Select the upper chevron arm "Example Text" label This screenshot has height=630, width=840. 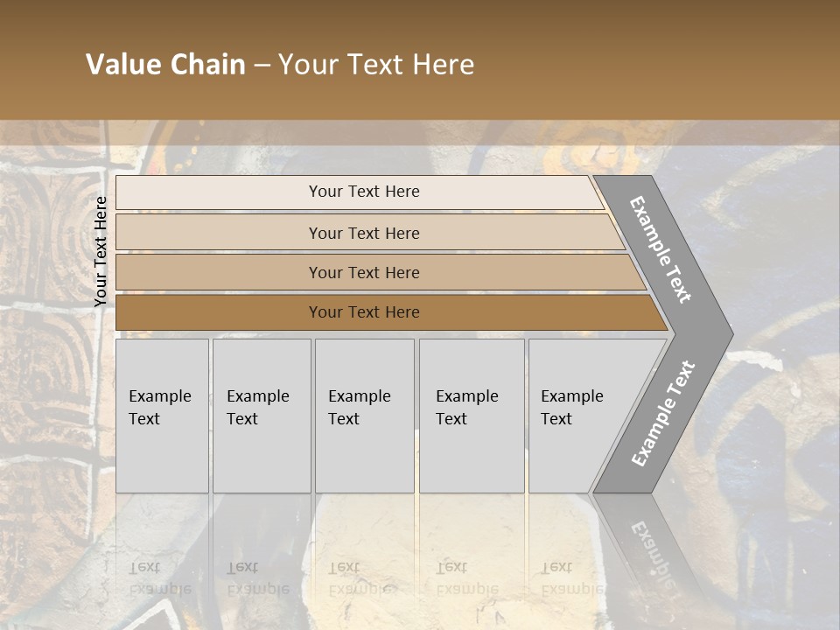click(661, 249)
